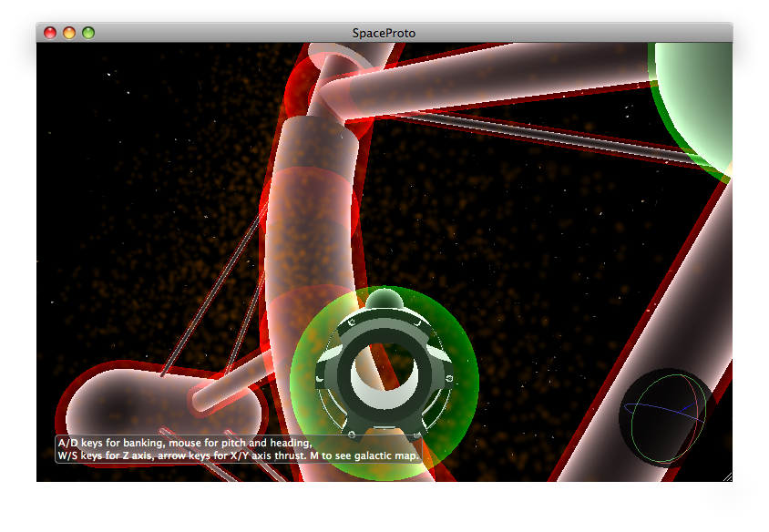Click the orientation gyroscope sphere indicator
This screenshot has height=532, width=769.
(x=665, y=417)
